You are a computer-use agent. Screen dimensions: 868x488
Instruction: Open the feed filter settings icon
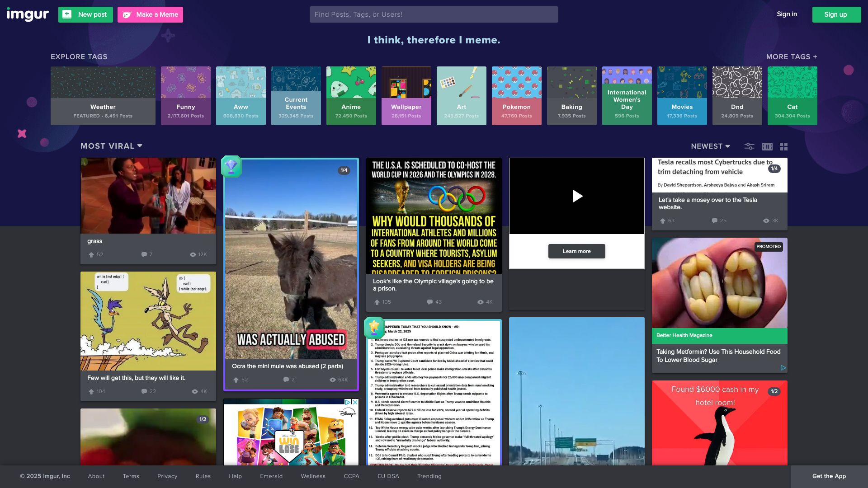click(x=749, y=146)
